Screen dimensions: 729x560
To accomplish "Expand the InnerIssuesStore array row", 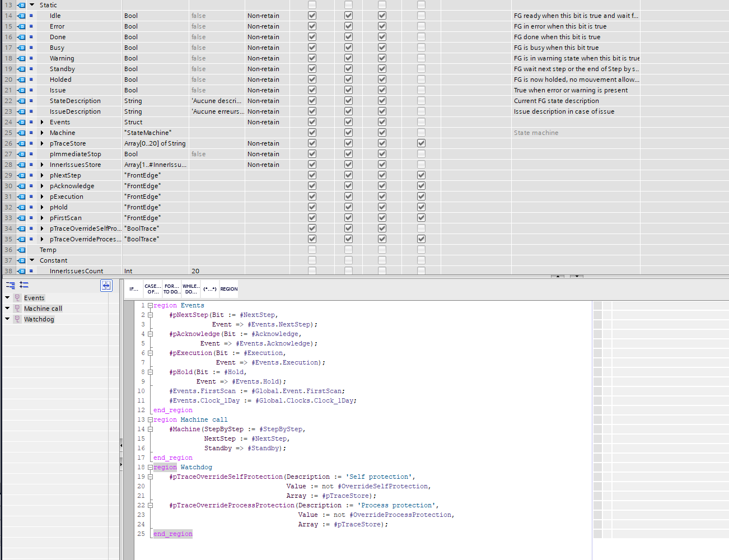I will click(42, 165).
